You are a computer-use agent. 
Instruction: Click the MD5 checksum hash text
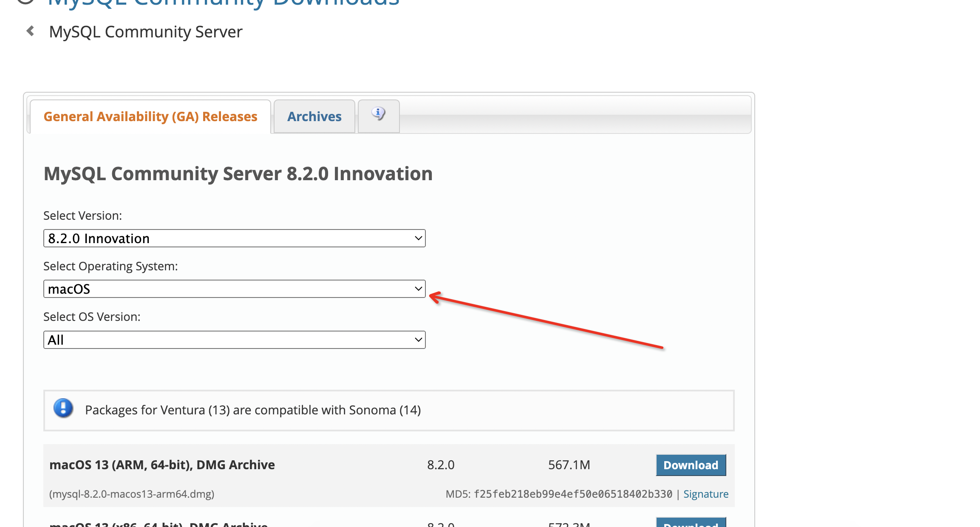click(x=573, y=494)
